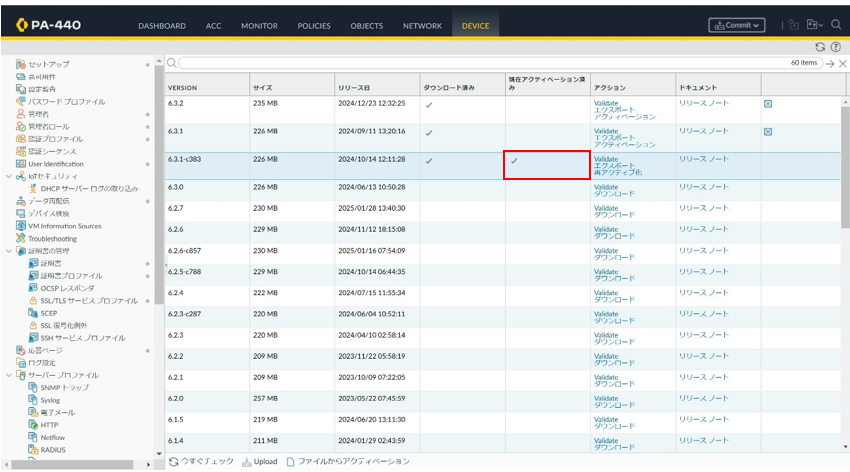The image size is (850, 472).
Task: Click ダウンロード for version 6.3.0
Action: [614, 193]
